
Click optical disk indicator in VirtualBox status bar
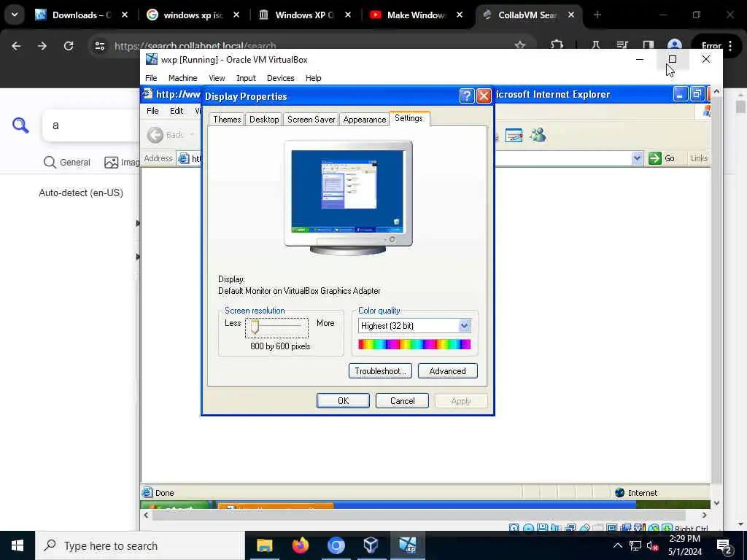(528, 528)
